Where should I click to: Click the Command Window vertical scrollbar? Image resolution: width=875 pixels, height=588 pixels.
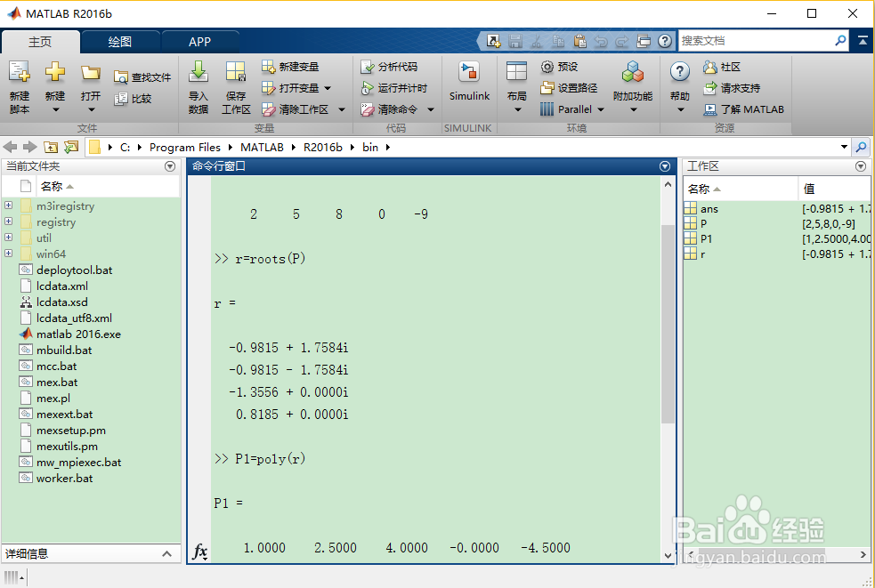(x=668, y=324)
